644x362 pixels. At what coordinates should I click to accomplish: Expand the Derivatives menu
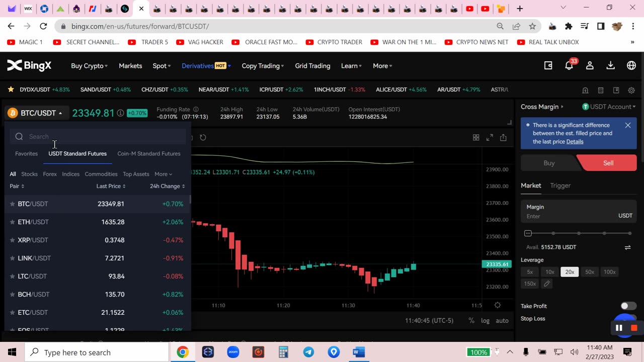[206, 66]
